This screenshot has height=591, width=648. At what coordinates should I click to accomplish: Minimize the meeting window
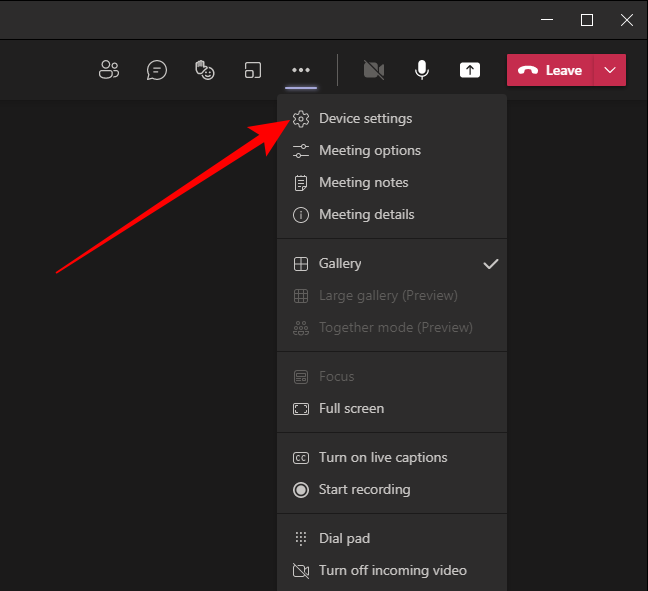click(547, 19)
